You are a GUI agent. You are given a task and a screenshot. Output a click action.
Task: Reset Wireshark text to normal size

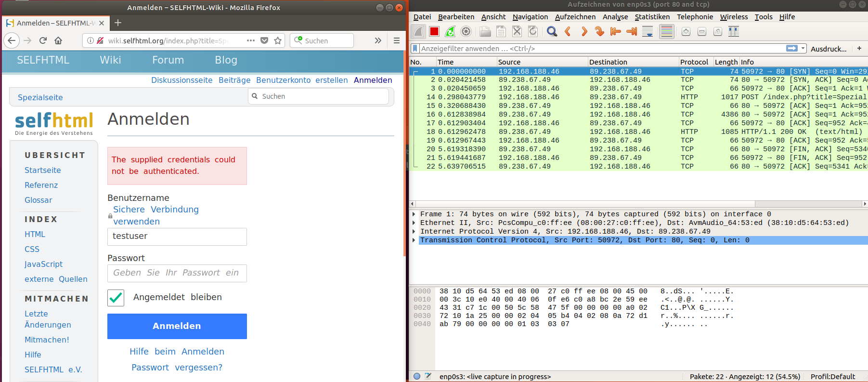pyautogui.click(x=718, y=32)
